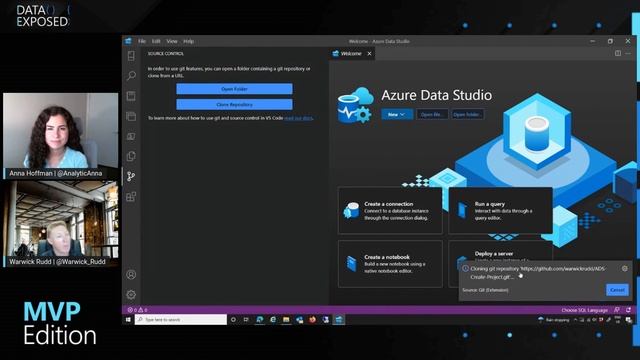This screenshot has height=360, width=640.
Task: Click the Cortana circle on taskbar
Action: tap(233, 320)
